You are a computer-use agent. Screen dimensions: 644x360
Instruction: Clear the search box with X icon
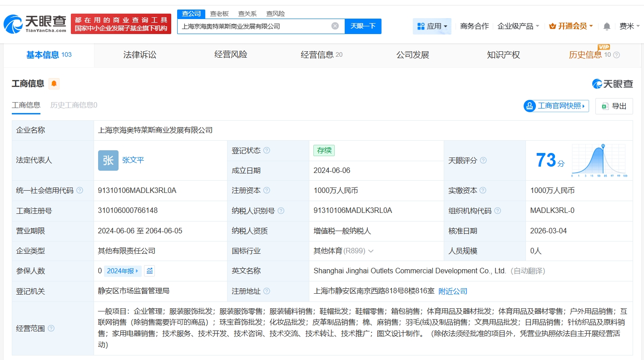point(335,26)
